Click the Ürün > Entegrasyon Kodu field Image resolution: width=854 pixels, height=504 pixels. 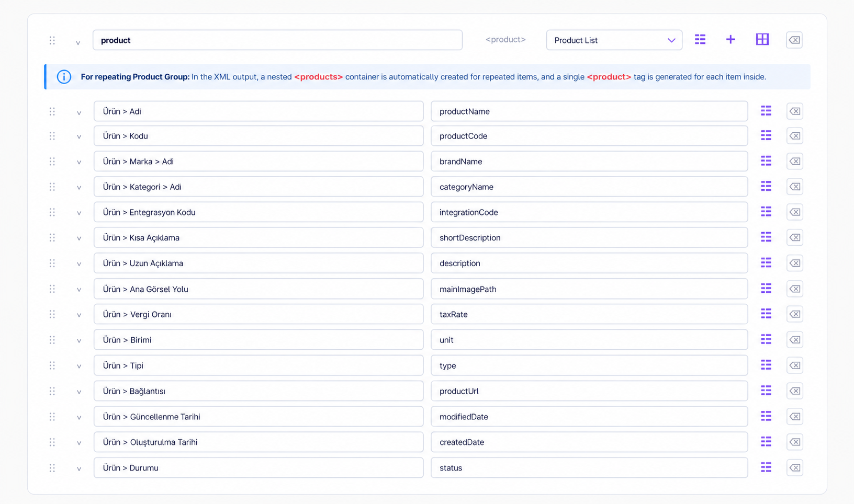coord(259,212)
